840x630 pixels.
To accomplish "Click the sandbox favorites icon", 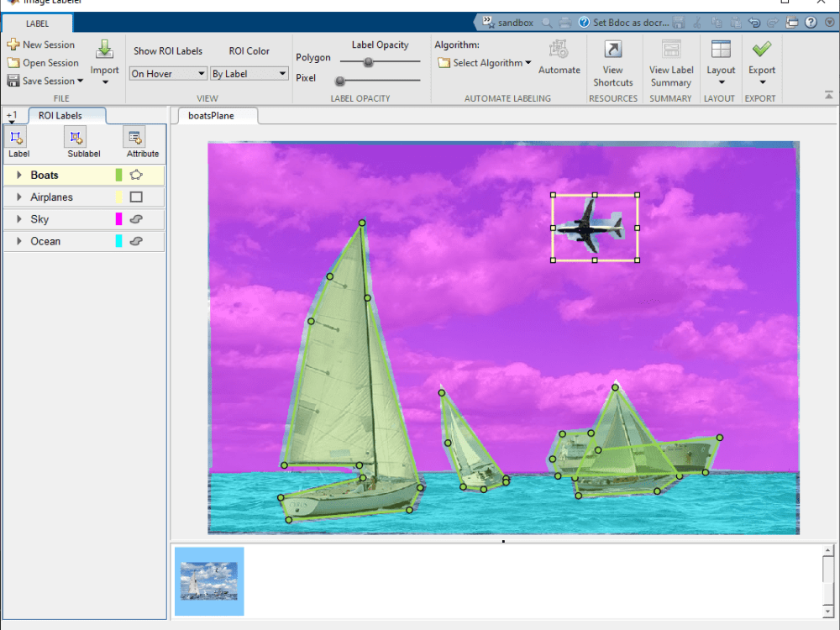I will (x=488, y=22).
